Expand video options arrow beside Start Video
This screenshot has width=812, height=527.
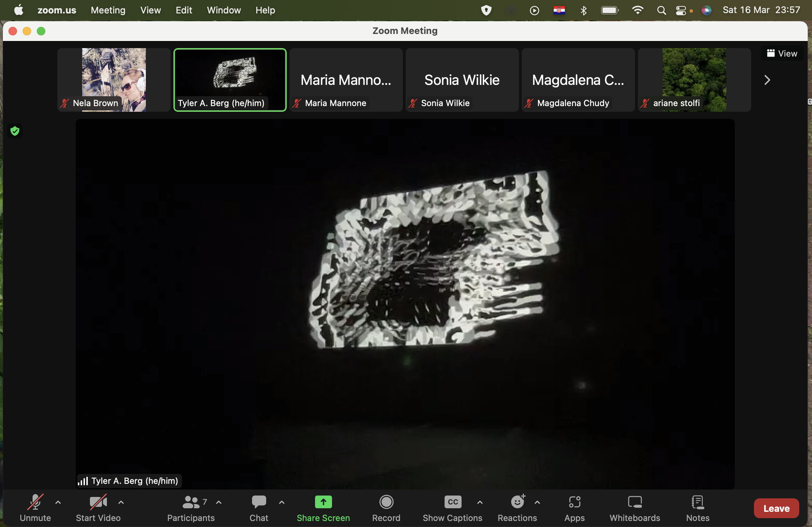[121, 502]
